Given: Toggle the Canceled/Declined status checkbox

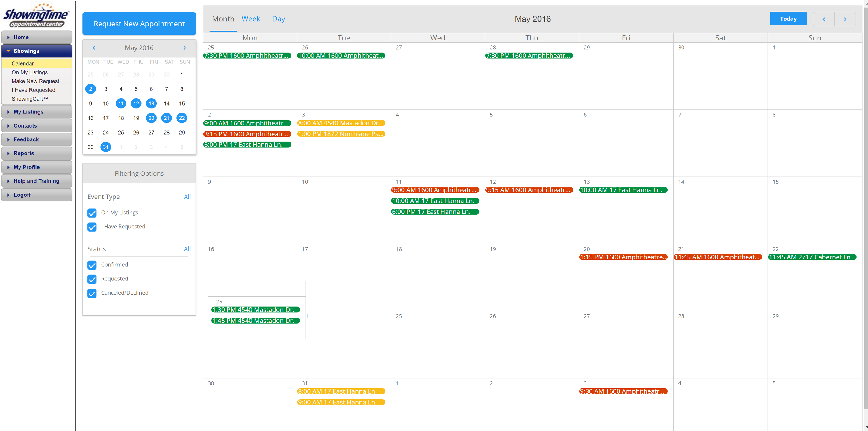Looking at the screenshot, I should coord(92,293).
